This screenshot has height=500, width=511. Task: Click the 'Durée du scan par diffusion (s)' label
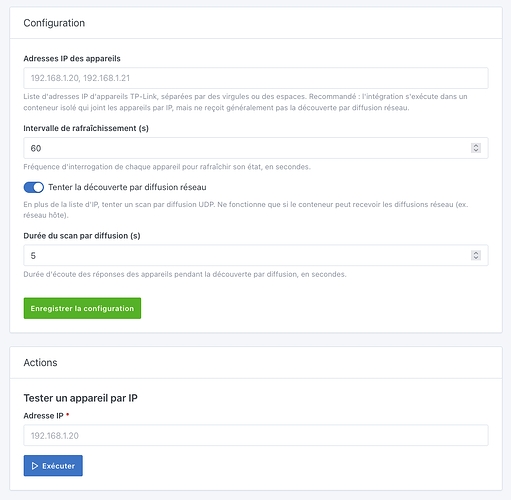82,236
